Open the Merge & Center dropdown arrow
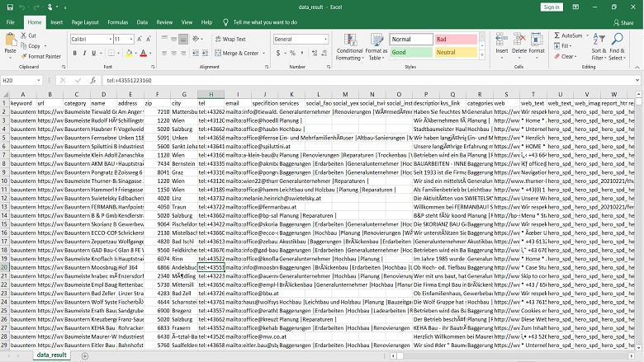This screenshot has height=362, width=644. coord(263,53)
